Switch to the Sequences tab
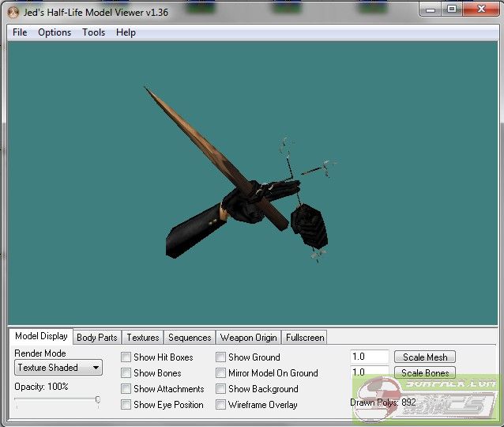This screenshot has height=427, width=504. click(190, 338)
